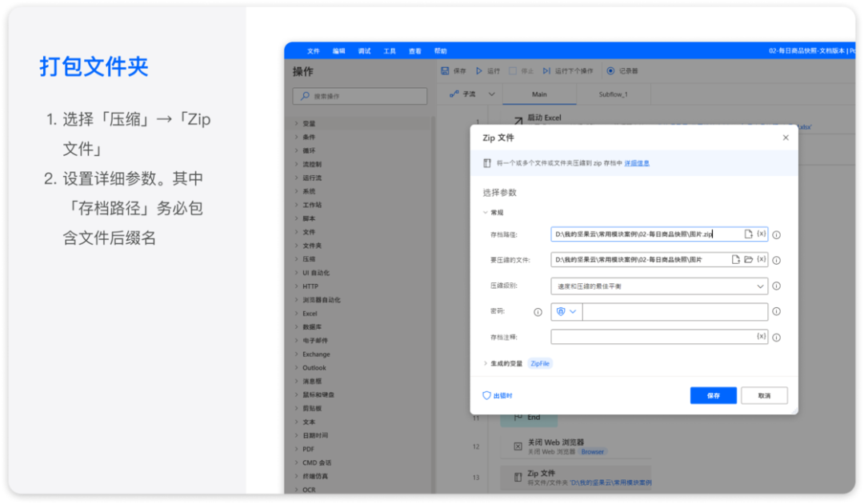Click the info icon beside 要压缩的文件

click(776, 260)
